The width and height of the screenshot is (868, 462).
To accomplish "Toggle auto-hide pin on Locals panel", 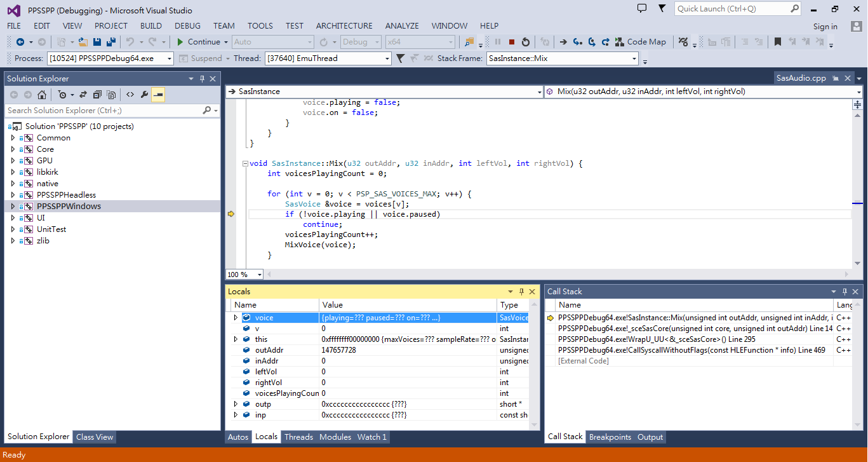I will pyautogui.click(x=522, y=292).
